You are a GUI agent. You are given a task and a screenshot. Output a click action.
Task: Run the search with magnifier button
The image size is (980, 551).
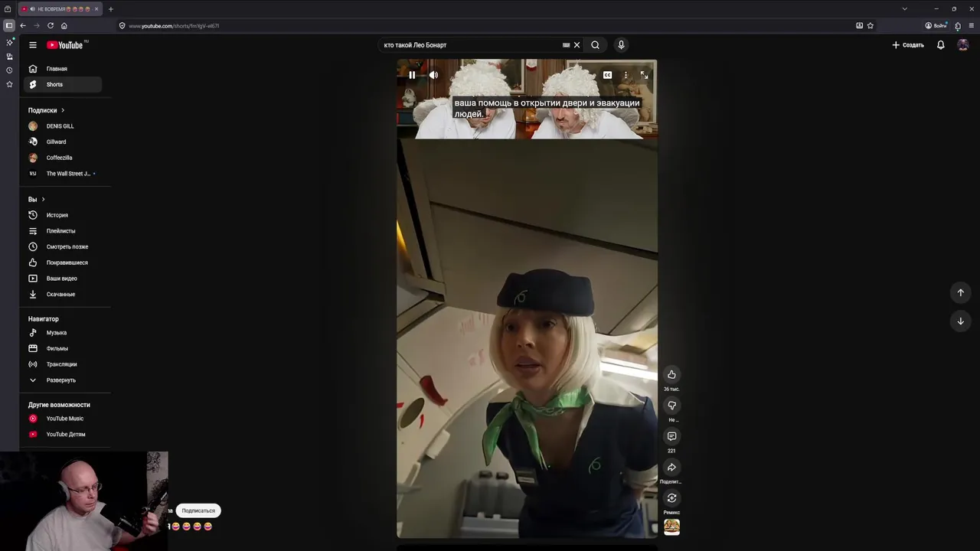(x=595, y=45)
